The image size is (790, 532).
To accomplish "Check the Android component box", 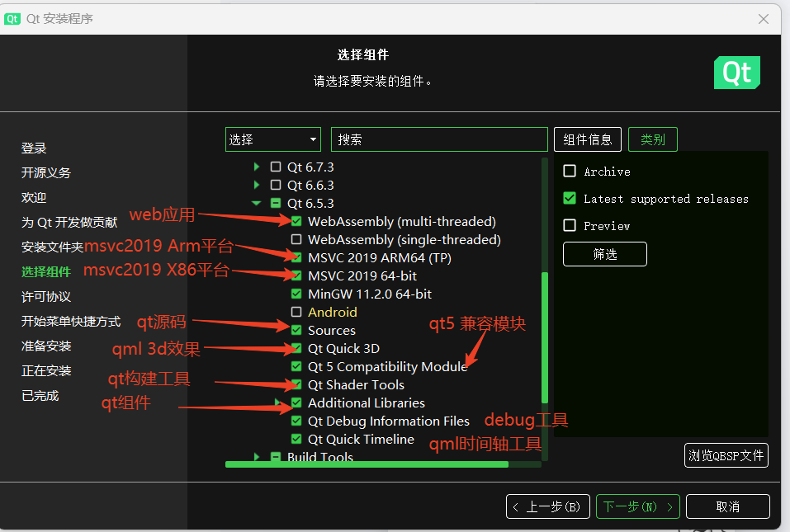I will click(296, 312).
